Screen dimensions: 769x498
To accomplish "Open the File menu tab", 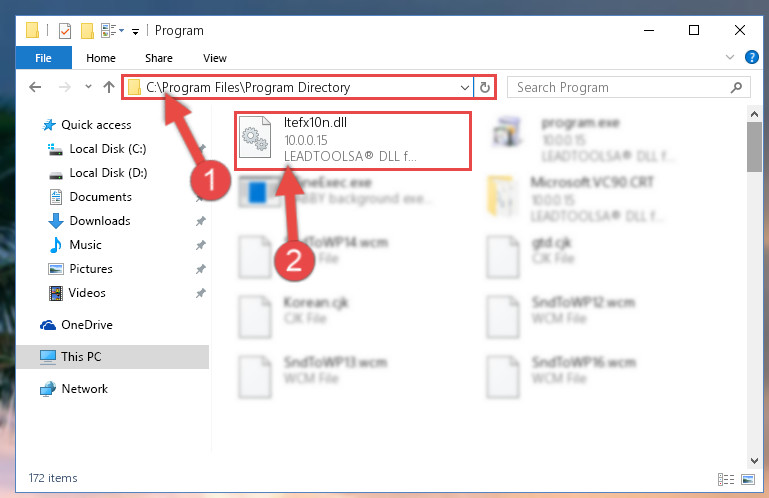I will point(44,58).
